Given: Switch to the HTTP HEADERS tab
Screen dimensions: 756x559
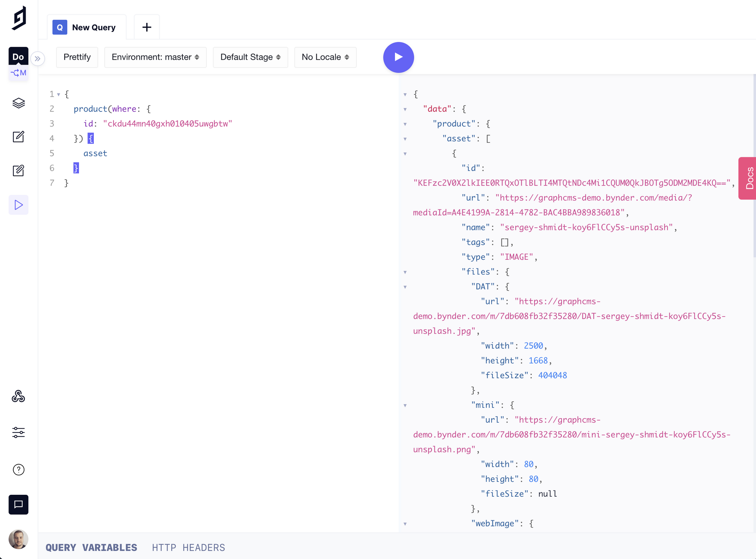Looking at the screenshot, I should click(188, 548).
